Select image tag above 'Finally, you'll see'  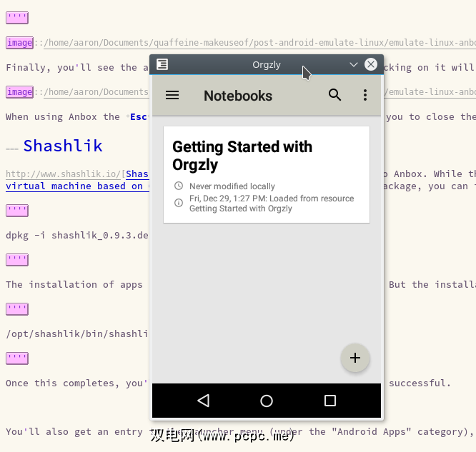tap(19, 43)
